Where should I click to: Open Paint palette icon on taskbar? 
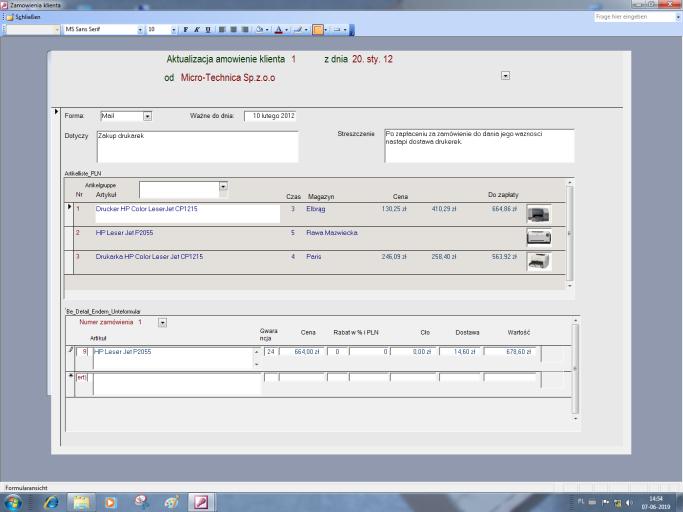point(171,502)
